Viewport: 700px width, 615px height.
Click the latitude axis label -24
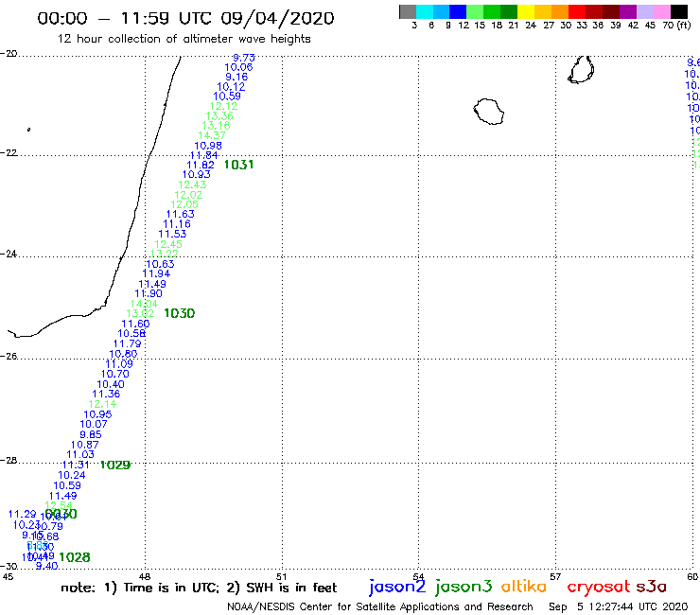coord(9,254)
